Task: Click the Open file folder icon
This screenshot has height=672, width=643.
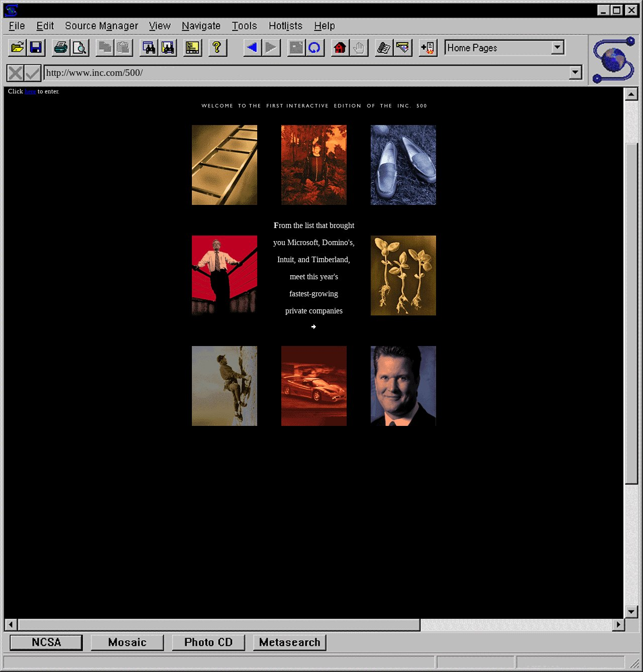Action: pyautogui.click(x=17, y=48)
